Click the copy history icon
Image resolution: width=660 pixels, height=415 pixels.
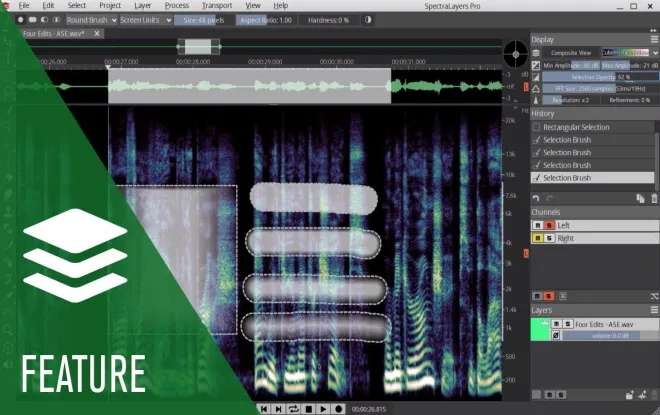(x=640, y=199)
